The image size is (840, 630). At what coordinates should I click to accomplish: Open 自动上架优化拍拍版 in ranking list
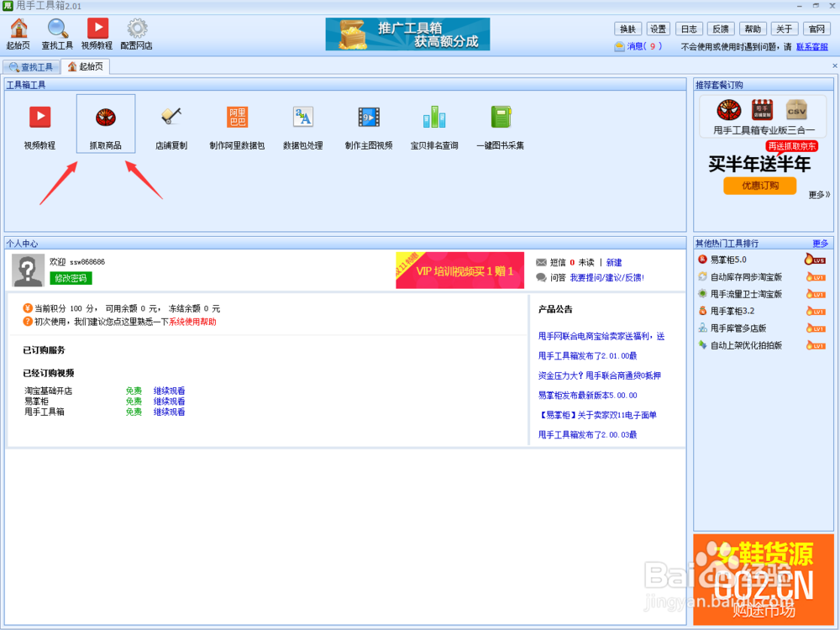[x=746, y=345]
